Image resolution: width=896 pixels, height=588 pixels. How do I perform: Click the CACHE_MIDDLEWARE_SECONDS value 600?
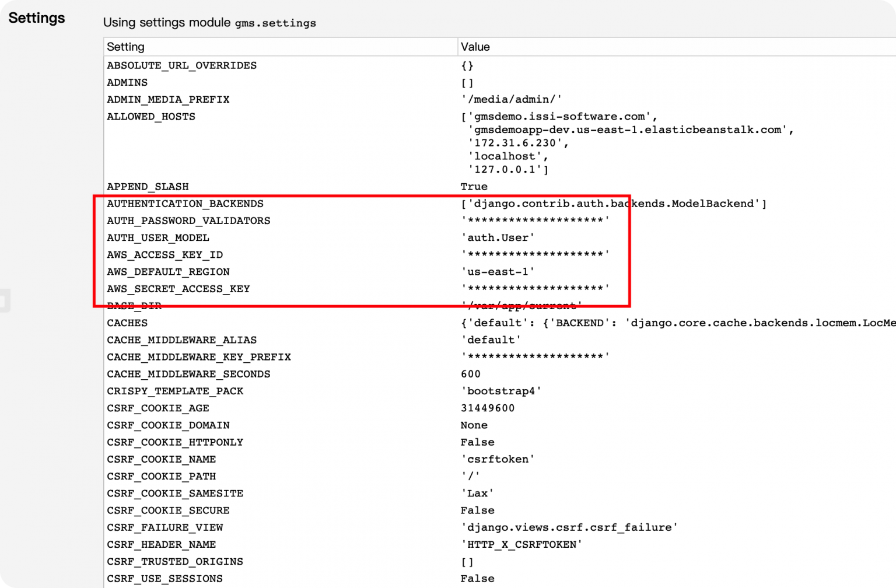coord(471,374)
